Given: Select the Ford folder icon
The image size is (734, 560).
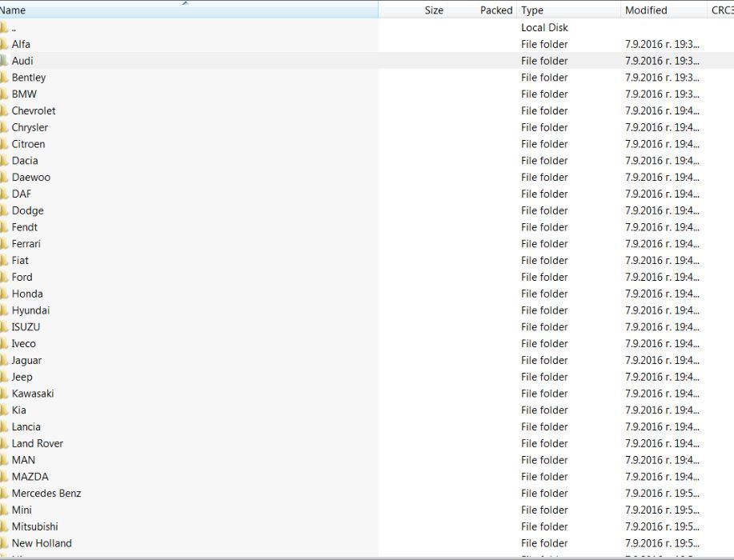Looking at the screenshot, I should (x=4, y=277).
